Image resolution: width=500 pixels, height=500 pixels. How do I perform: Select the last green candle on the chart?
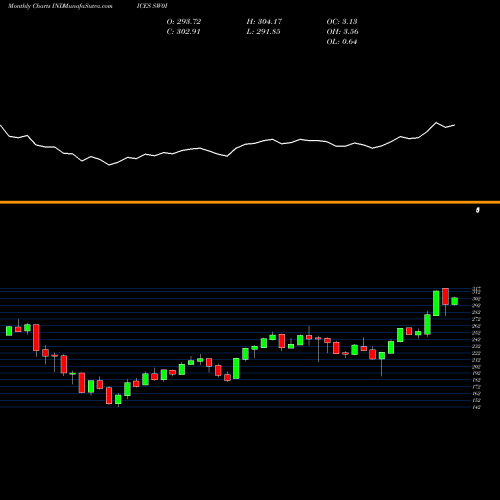pyautogui.click(x=455, y=301)
